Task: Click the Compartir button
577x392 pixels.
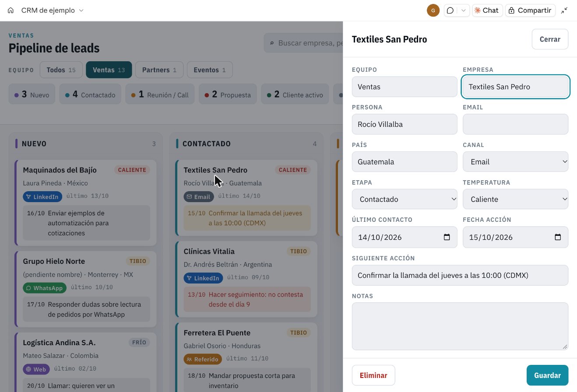Action: [530, 10]
